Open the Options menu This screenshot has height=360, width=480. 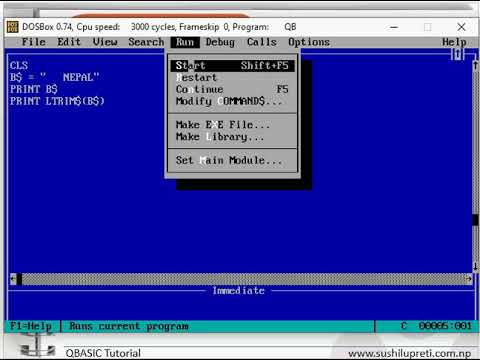point(309,42)
